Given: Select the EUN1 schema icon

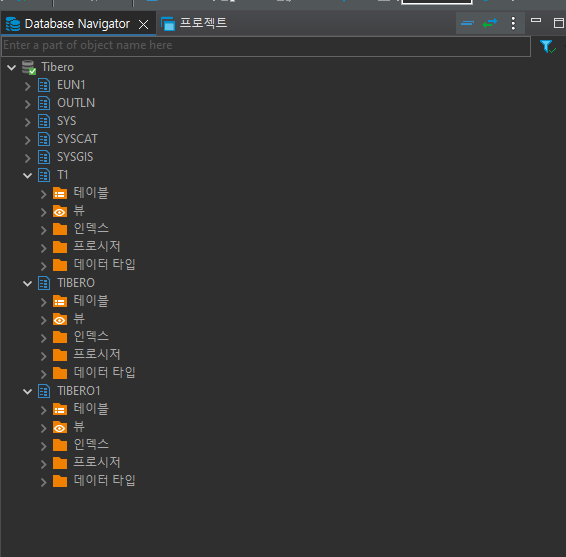Looking at the screenshot, I should pos(44,86).
